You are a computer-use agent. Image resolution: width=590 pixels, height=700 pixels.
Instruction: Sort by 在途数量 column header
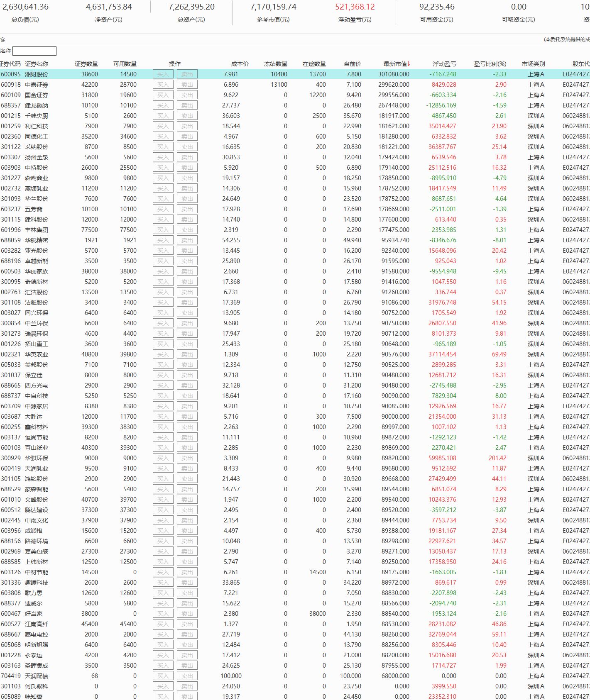pos(314,64)
